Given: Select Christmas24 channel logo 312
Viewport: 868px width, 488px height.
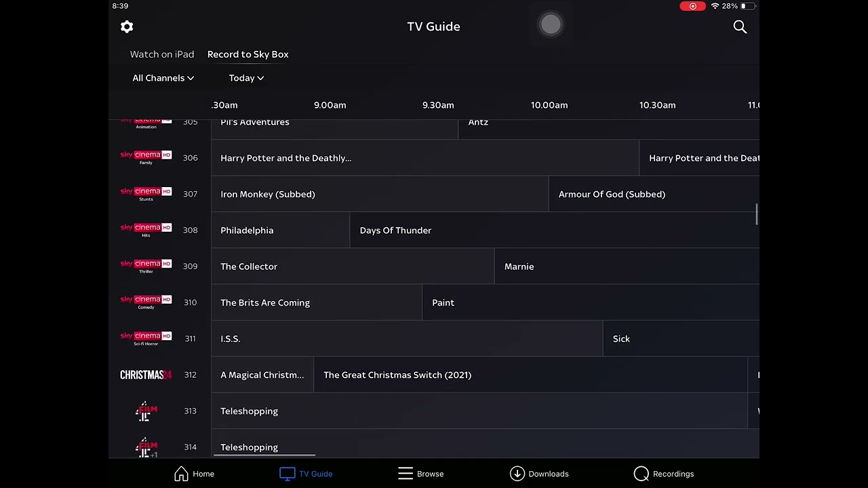Looking at the screenshot, I should (x=146, y=375).
